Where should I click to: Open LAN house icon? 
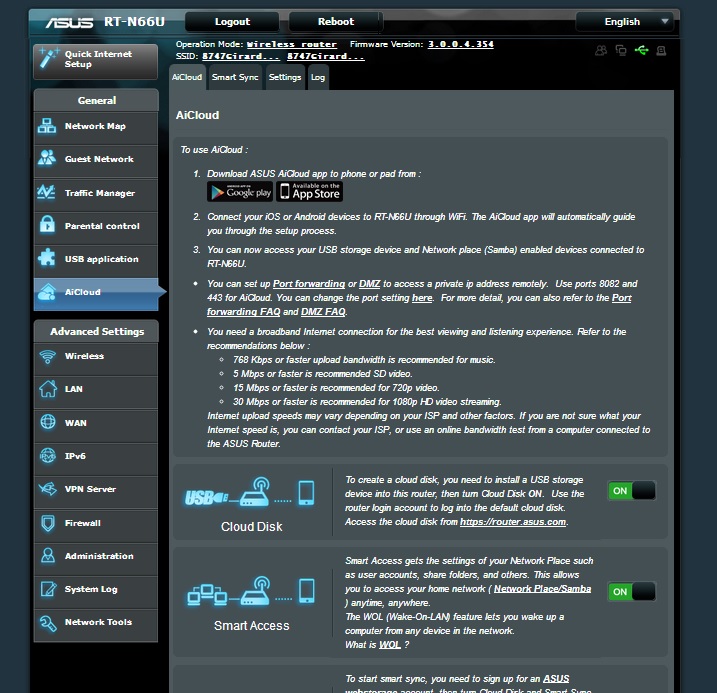point(48,389)
